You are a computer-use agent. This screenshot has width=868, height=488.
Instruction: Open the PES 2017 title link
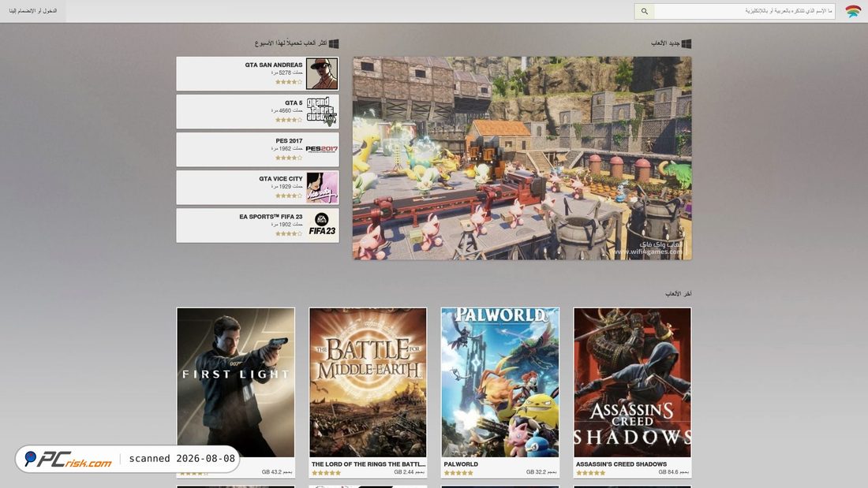click(289, 140)
